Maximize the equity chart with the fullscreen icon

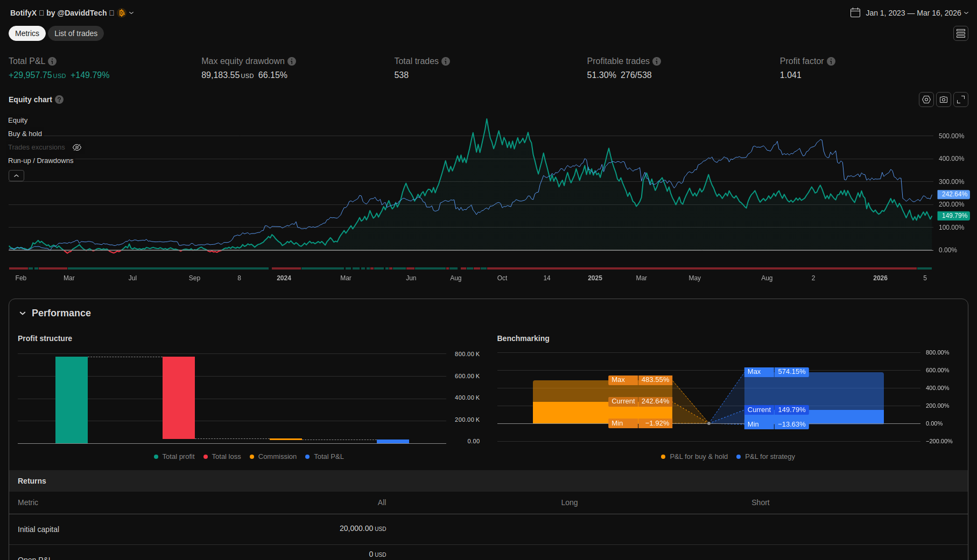(961, 100)
